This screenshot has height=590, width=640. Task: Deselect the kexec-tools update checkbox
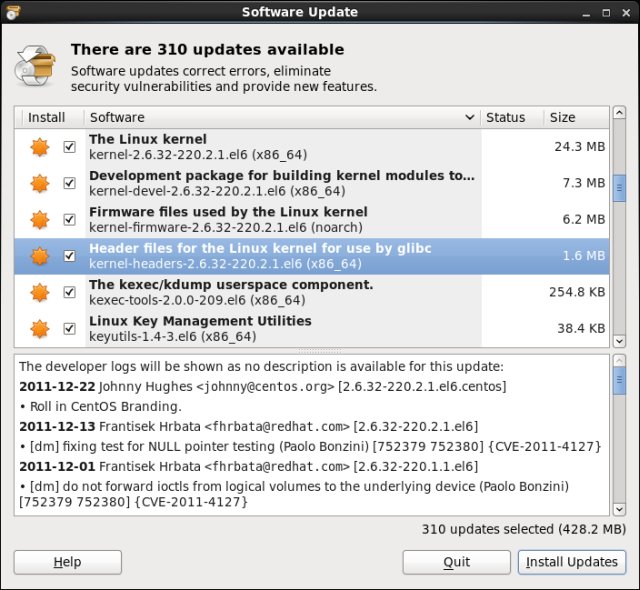tap(69, 292)
